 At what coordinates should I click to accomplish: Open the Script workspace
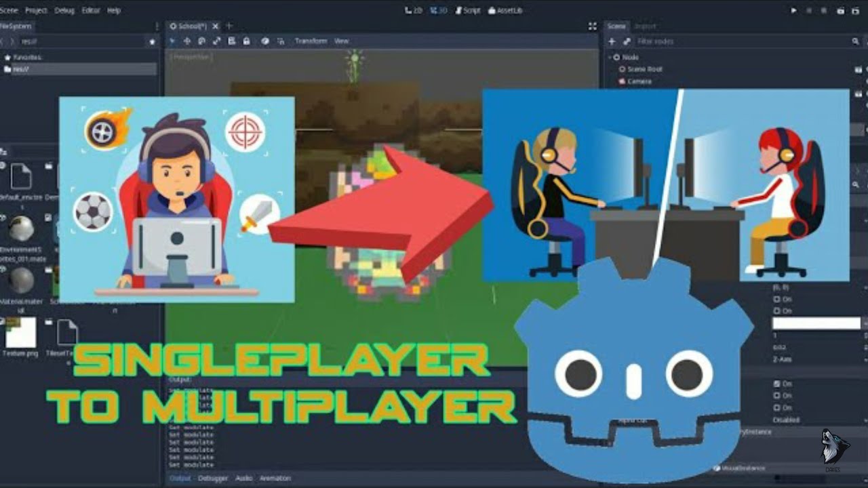[467, 10]
